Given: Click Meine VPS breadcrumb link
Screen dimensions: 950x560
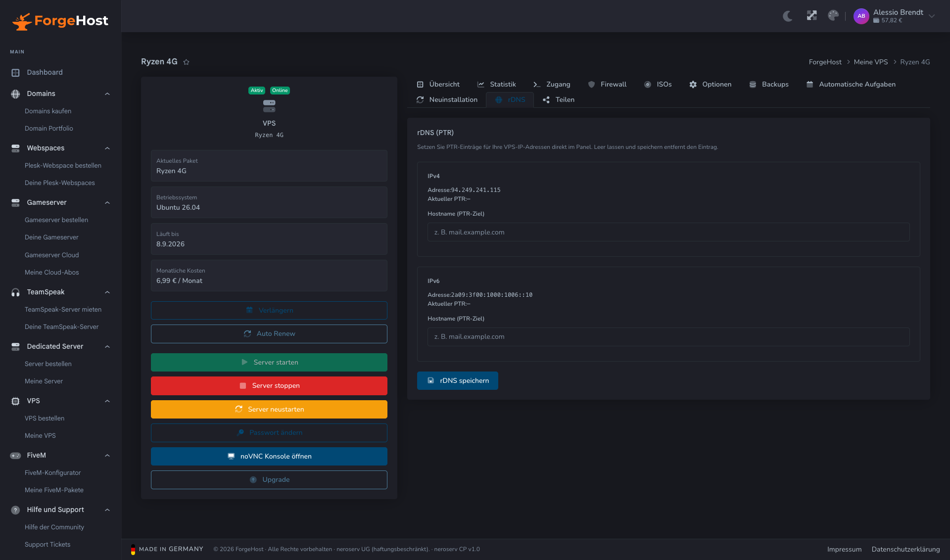Looking at the screenshot, I should 871,62.
